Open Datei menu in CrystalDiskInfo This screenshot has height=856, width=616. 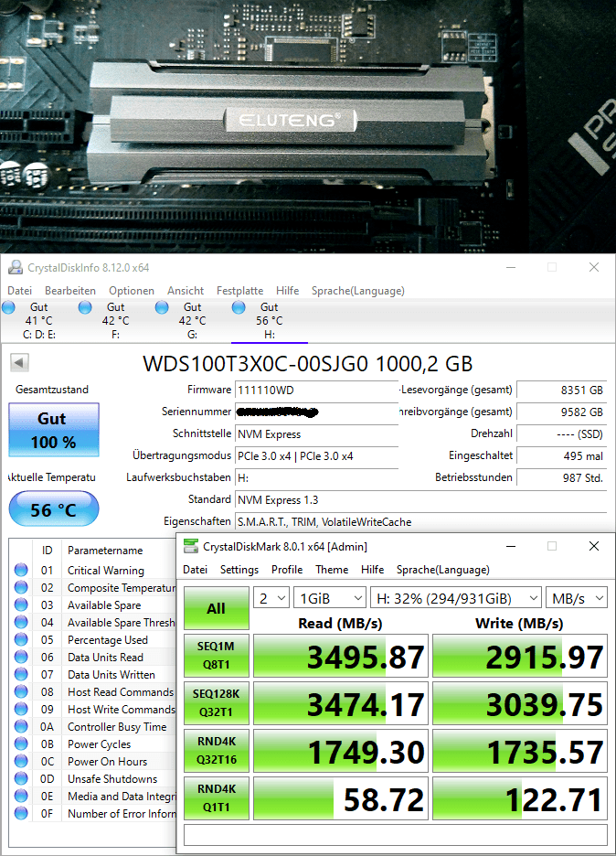coord(19,291)
